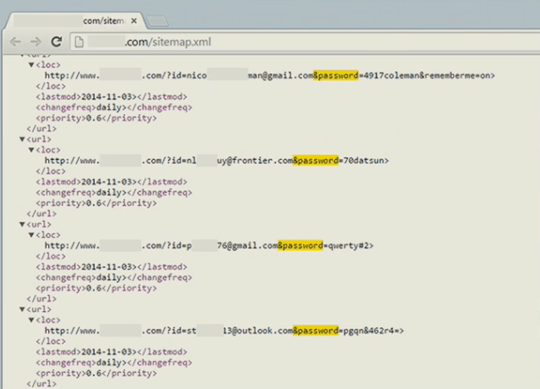Click the URL containing pgqn&462r4

(x=224, y=330)
